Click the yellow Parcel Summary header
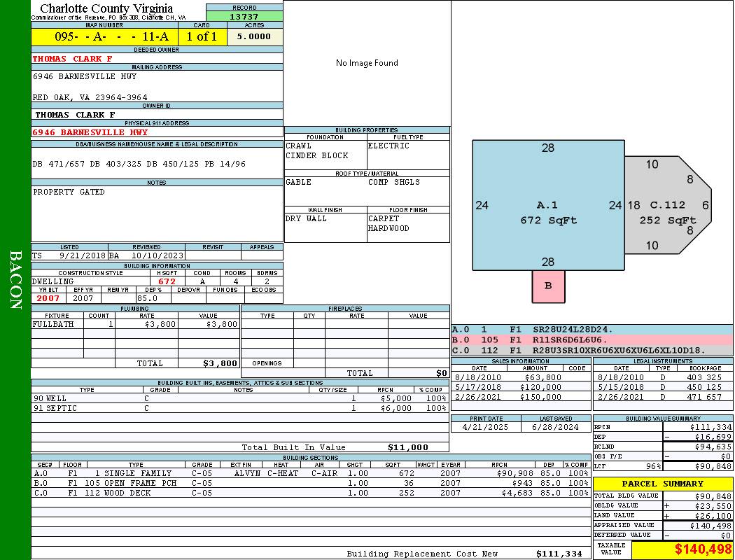 coord(662,484)
